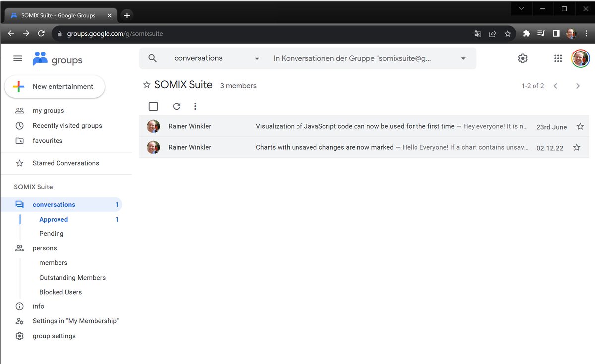Open the search scope dropdown

pos(370,58)
